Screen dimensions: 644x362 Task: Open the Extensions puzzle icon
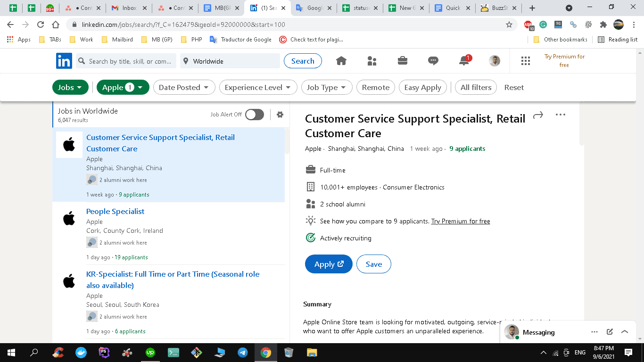point(603,25)
